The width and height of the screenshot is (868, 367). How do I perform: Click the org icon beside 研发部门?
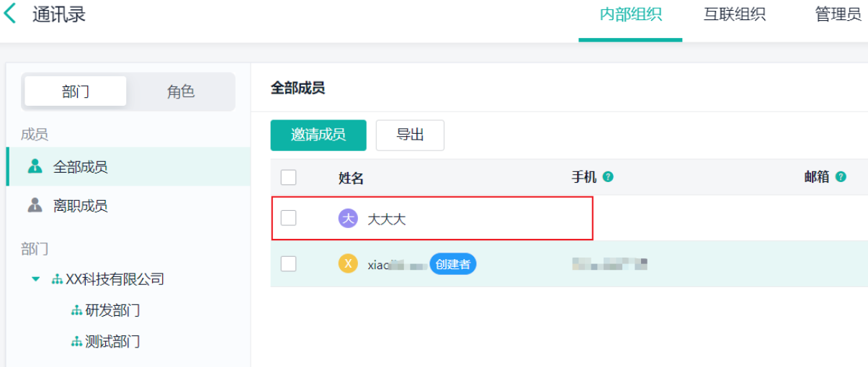click(76, 311)
